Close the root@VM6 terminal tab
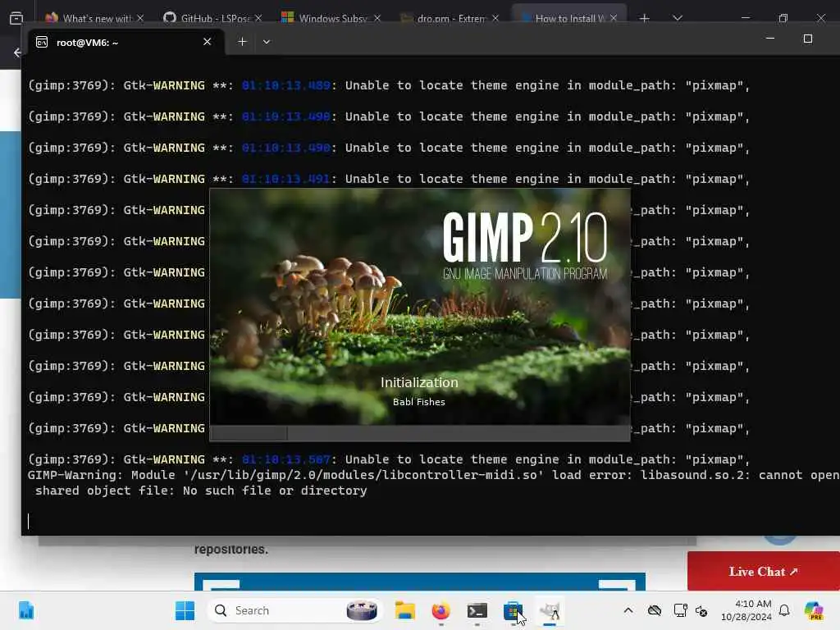Viewport: 840px width, 630px height. 207,42
